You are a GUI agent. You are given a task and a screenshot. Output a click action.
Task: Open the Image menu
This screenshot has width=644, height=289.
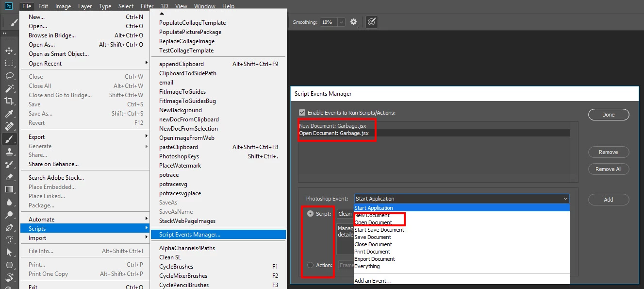tap(63, 6)
